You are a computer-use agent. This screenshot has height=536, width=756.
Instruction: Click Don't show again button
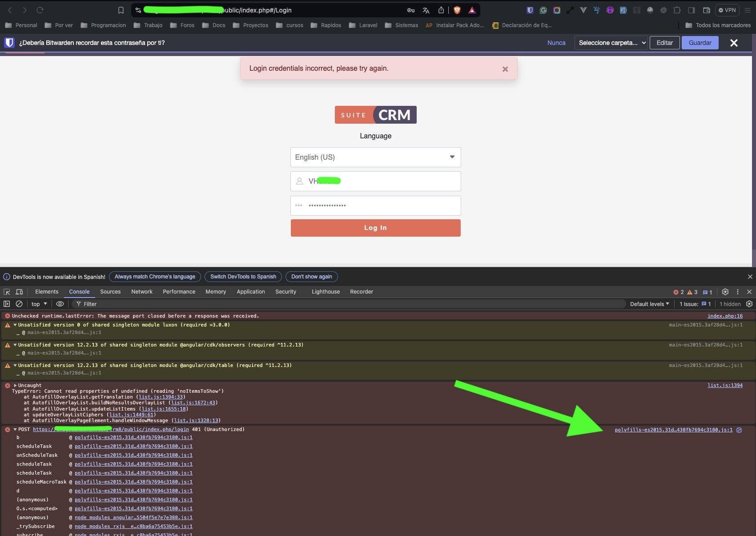point(312,277)
